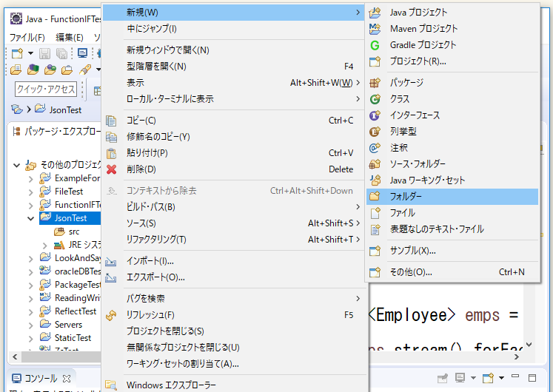Click the red 削除 delete X icon

pyautogui.click(x=112, y=170)
